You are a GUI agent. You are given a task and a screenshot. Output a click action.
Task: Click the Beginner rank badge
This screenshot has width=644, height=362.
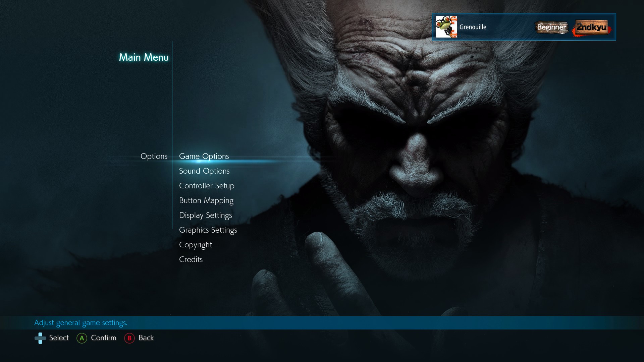pyautogui.click(x=552, y=27)
